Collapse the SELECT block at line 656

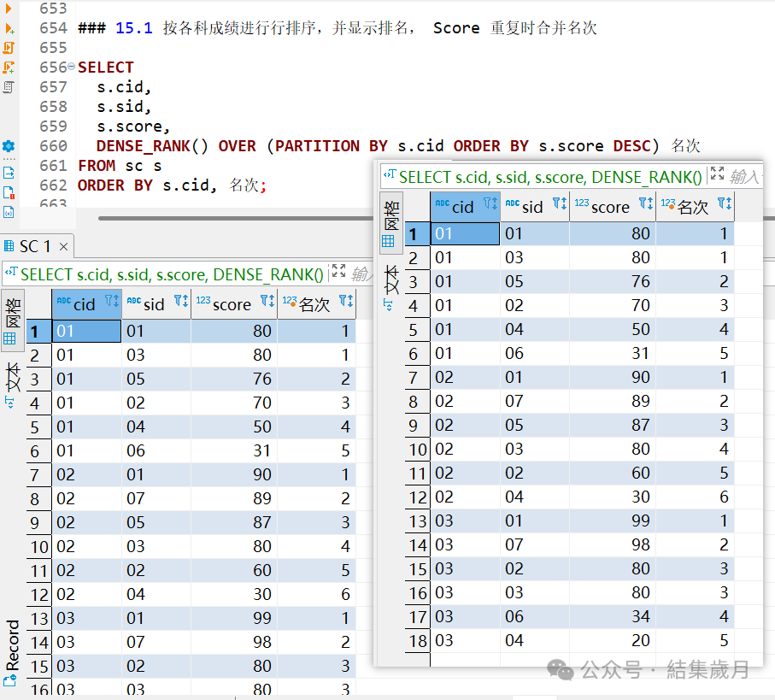click(x=71, y=67)
